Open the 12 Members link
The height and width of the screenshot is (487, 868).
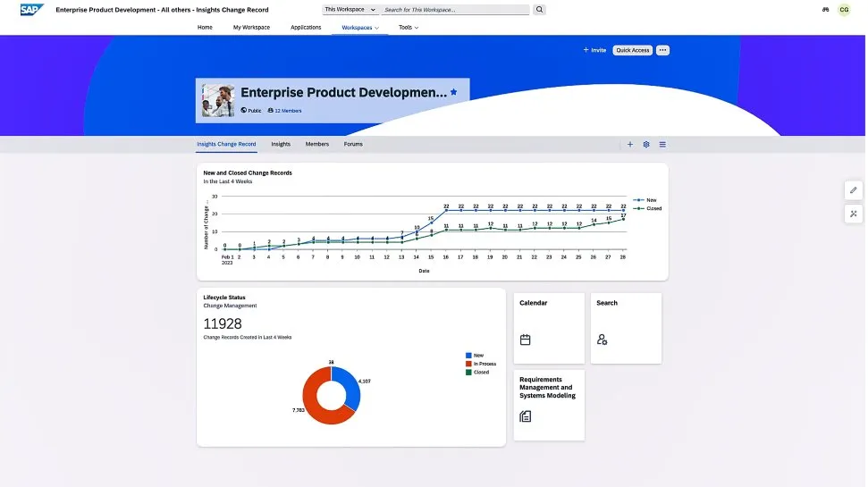(287, 111)
